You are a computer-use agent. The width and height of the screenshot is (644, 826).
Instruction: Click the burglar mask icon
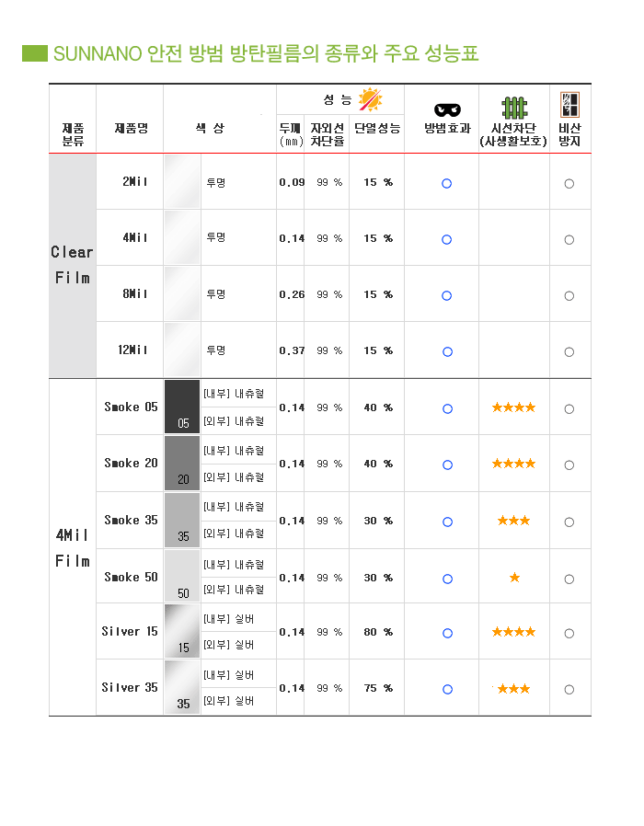tap(447, 109)
